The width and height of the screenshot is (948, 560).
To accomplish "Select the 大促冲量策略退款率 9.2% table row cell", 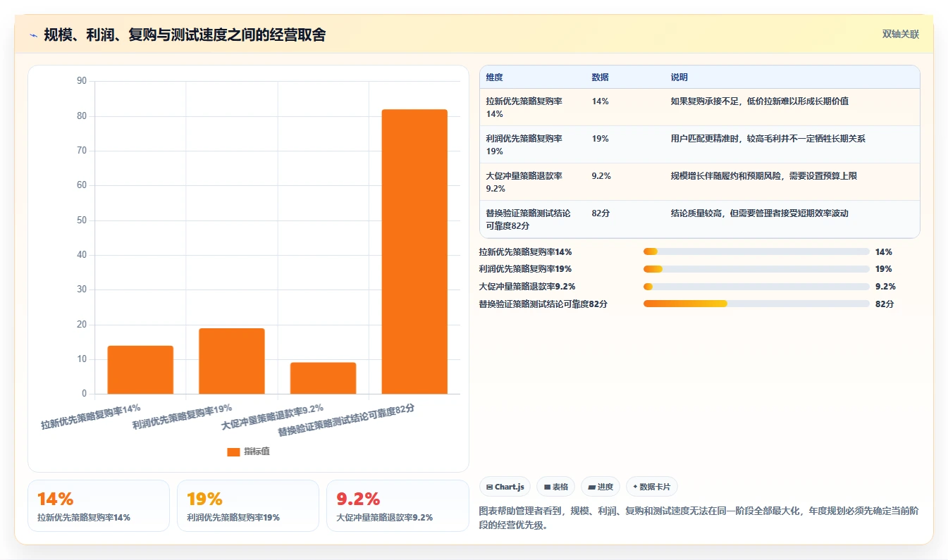I will tap(532, 182).
